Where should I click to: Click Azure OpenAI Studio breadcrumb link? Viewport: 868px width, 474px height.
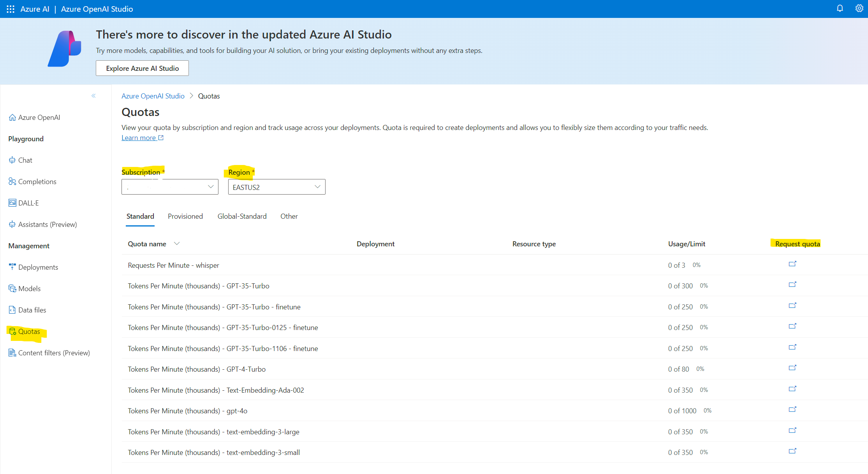tap(153, 96)
